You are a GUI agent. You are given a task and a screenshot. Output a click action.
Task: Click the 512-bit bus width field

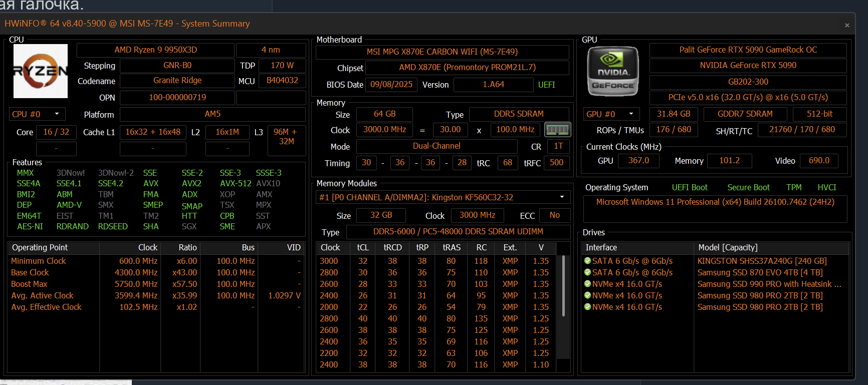click(x=819, y=114)
